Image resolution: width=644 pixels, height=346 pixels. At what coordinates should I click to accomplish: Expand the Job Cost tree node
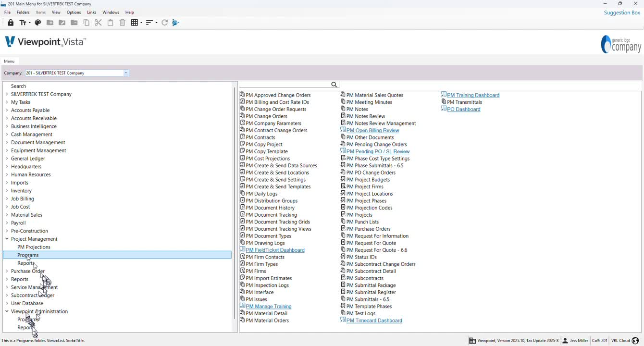7,207
